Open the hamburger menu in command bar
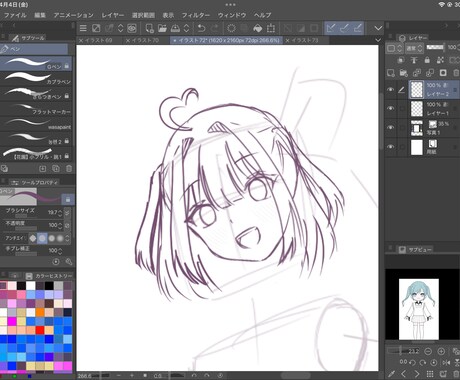The width and height of the screenshot is (460, 380). [x=83, y=28]
